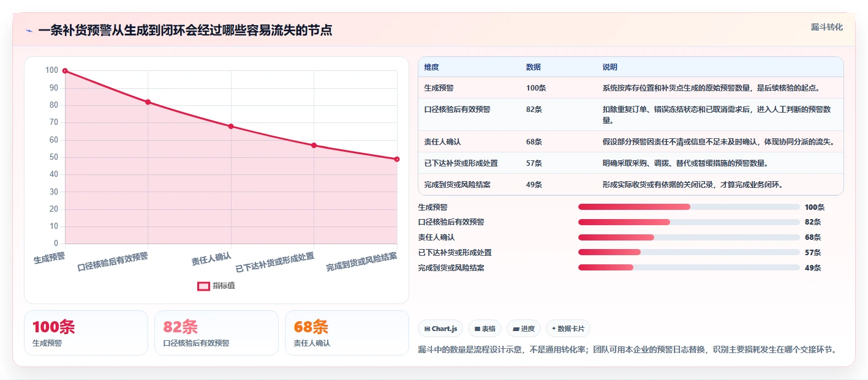The height and width of the screenshot is (380, 868).
Task: Click the chart data point at value 49
Action: coord(397,159)
